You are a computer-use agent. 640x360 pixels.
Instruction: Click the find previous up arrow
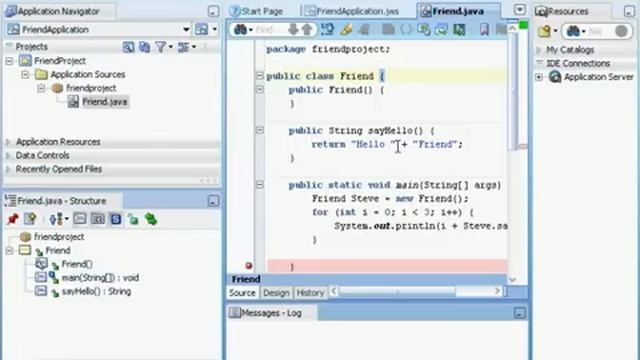click(307, 29)
